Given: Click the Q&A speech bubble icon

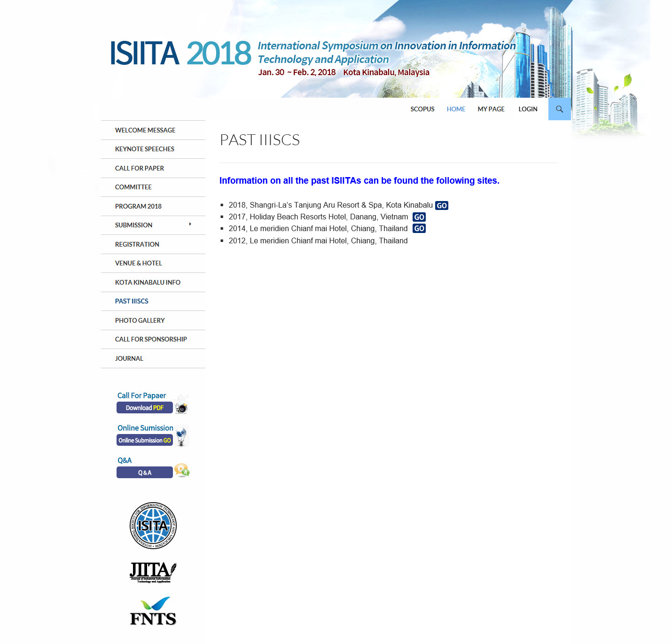Looking at the screenshot, I should tap(182, 470).
